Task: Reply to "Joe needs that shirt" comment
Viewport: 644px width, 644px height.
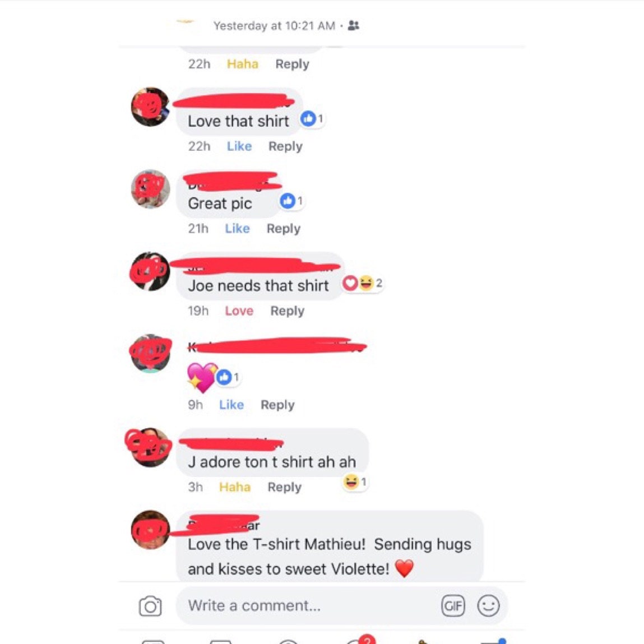Action: [288, 311]
